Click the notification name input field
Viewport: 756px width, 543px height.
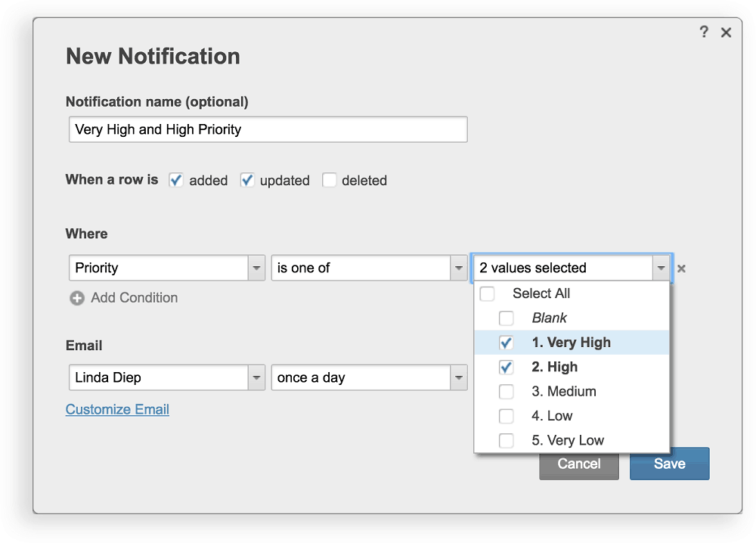tap(268, 129)
